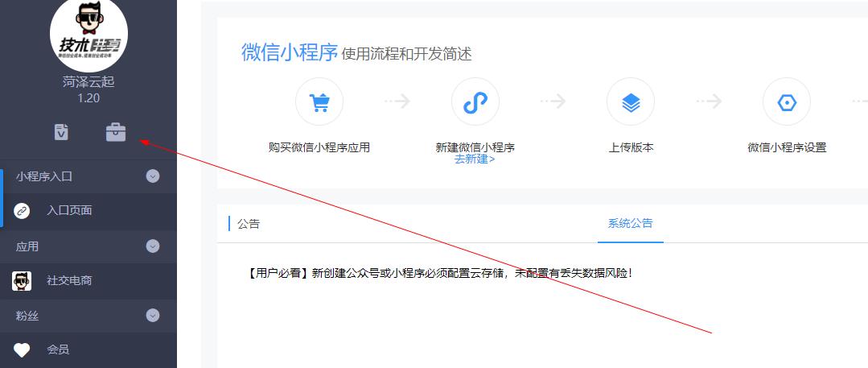This screenshot has height=368, width=868.
Task: Click the 购买微信小程序应用 label
Action: 319,147
